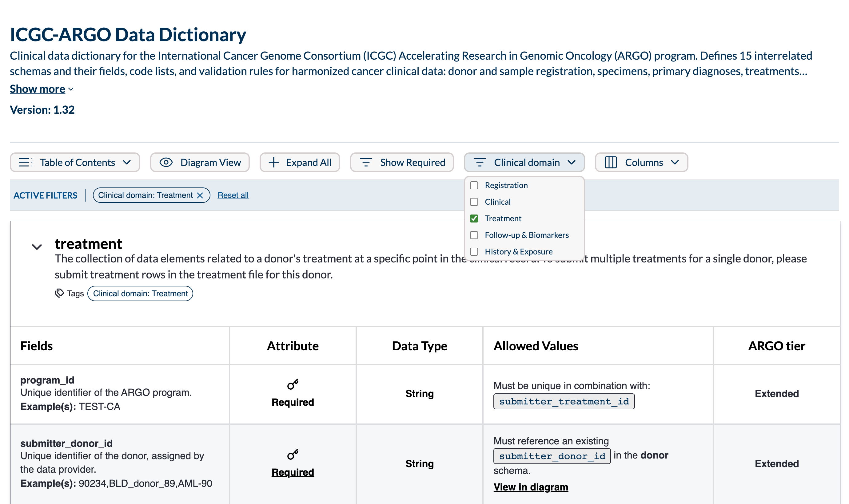Remove the Clinical domain: Treatment filter with X
The height and width of the screenshot is (504, 849).
[200, 195]
